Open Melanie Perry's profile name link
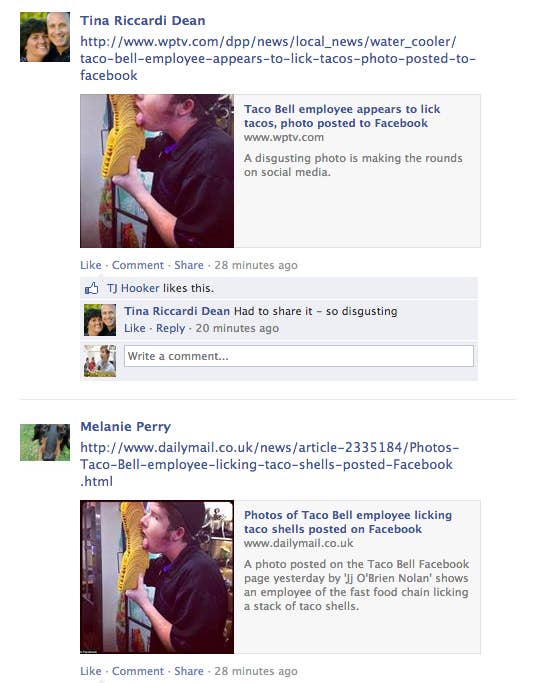The width and height of the screenshot is (536, 683). click(x=125, y=426)
